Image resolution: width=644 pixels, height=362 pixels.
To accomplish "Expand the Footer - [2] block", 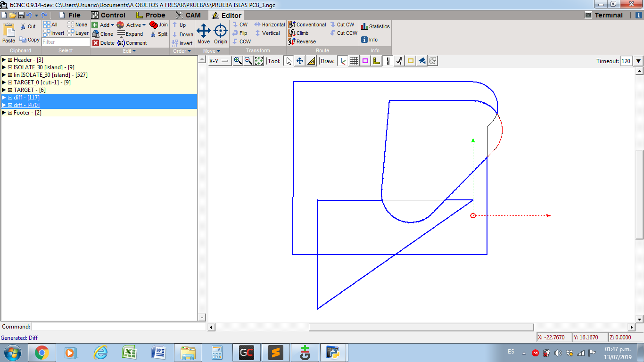I will pyautogui.click(x=4, y=113).
